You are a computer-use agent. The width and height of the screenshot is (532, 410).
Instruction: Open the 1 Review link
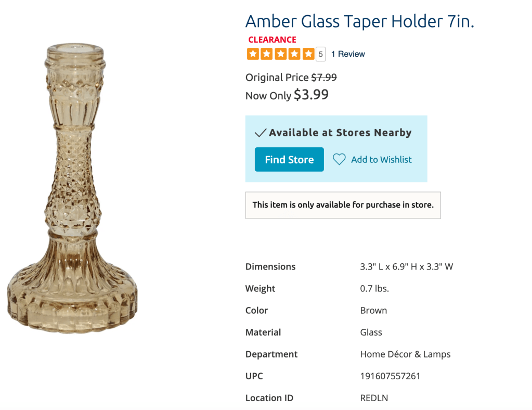pyautogui.click(x=348, y=54)
